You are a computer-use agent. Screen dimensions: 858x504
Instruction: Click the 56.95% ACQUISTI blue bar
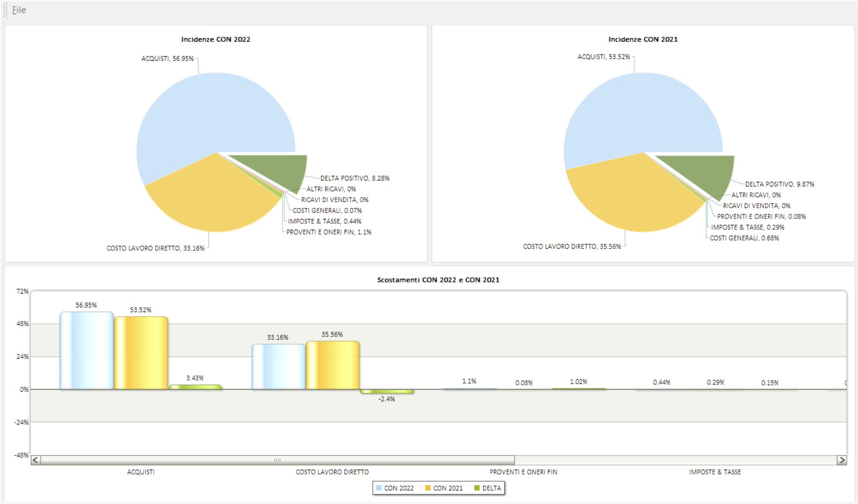(86, 351)
